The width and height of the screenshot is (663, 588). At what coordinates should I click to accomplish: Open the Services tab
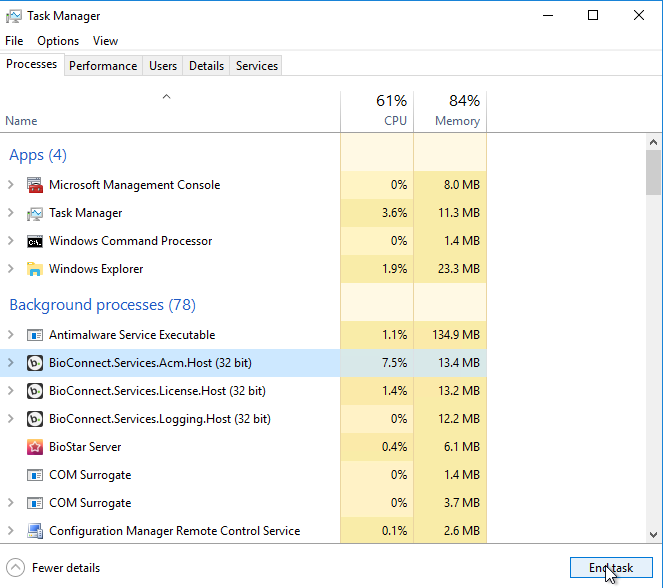coord(257,66)
